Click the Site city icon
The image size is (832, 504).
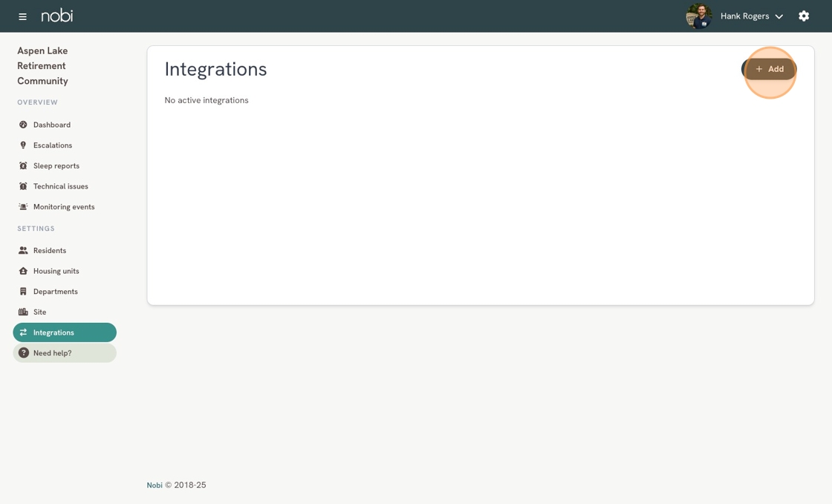[x=23, y=312]
